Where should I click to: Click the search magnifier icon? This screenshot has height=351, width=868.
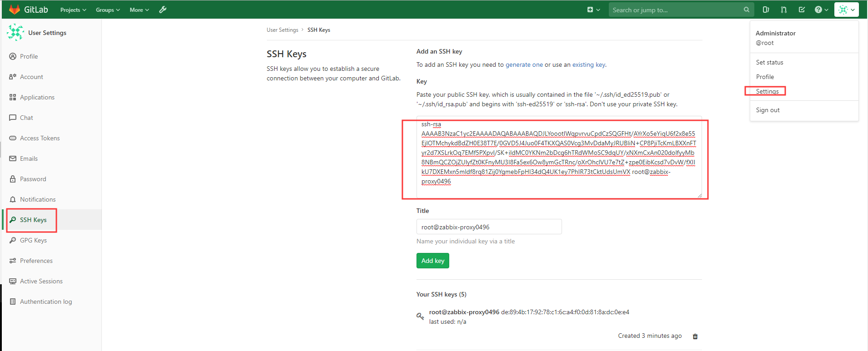click(x=746, y=10)
